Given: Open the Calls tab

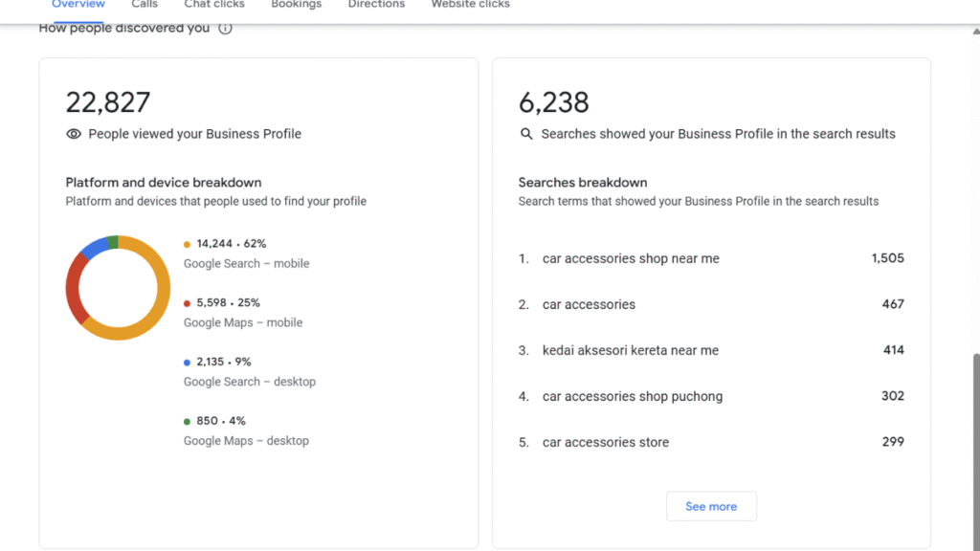Looking at the screenshot, I should 145,5.
